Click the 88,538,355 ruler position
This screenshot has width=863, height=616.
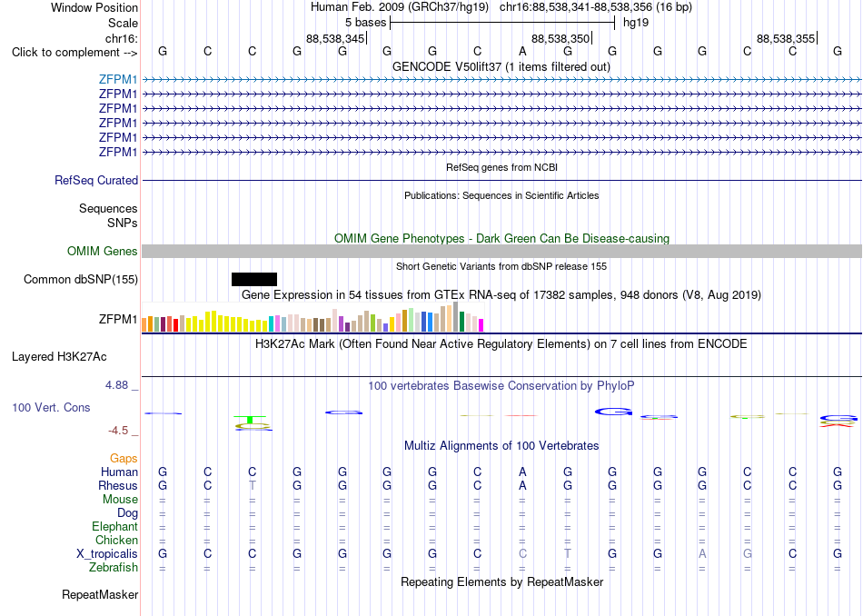click(786, 38)
